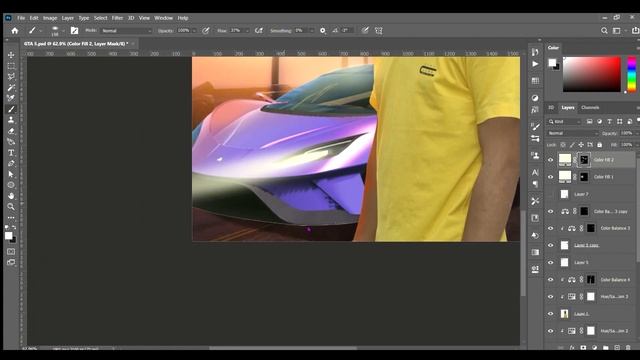Click the foreground color swatch in Color panel
640x360 pixels.
click(x=552, y=62)
